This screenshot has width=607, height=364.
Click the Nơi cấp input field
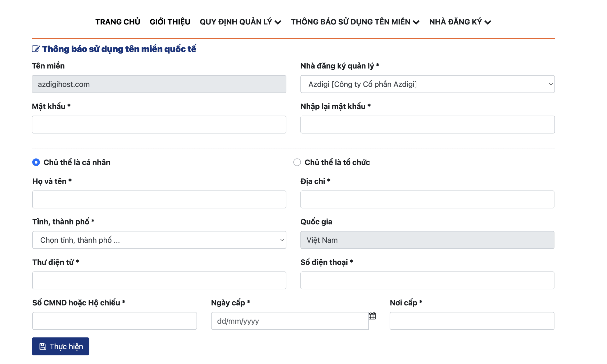pos(472,321)
